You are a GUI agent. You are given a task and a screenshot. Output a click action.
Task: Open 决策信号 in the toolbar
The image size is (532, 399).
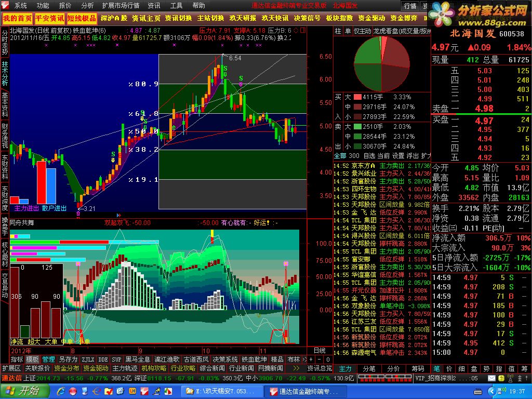pyautogui.click(x=307, y=18)
